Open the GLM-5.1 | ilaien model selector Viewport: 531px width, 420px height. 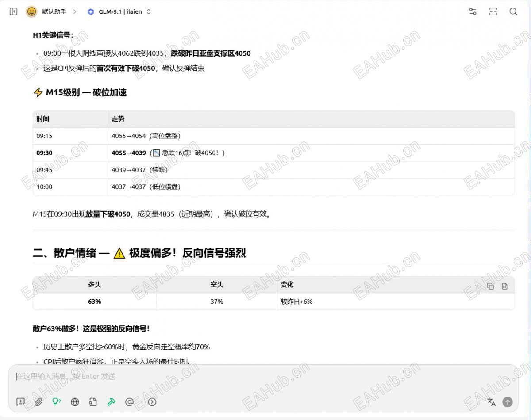(119, 12)
